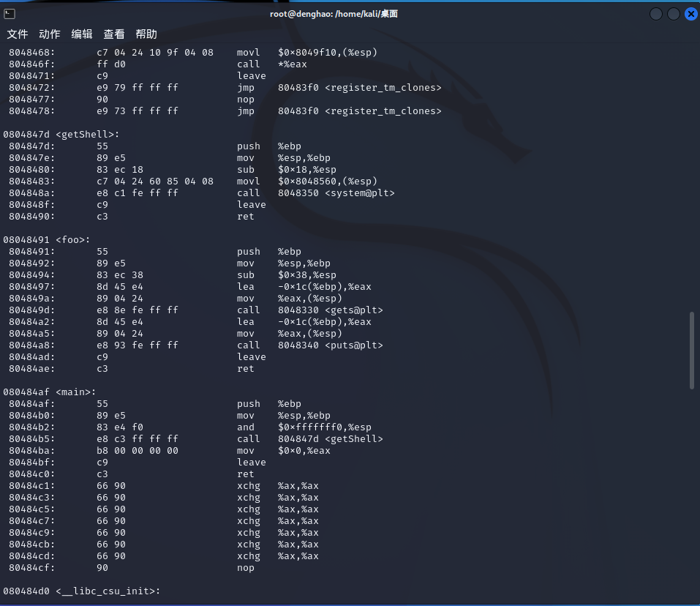This screenshot has width=700, height=606.
Task: Maximize the terminal window
Action: 673,14
